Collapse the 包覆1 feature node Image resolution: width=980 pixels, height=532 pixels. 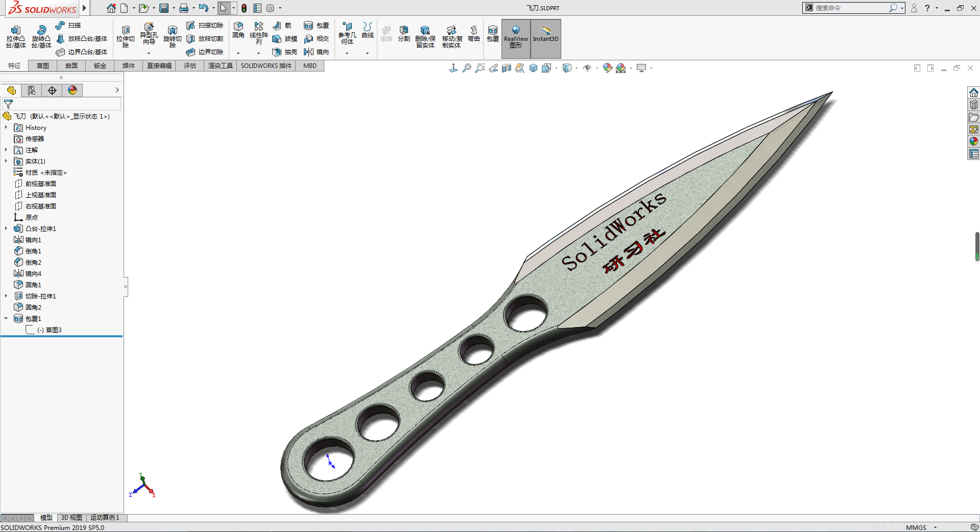coord(6,318)
